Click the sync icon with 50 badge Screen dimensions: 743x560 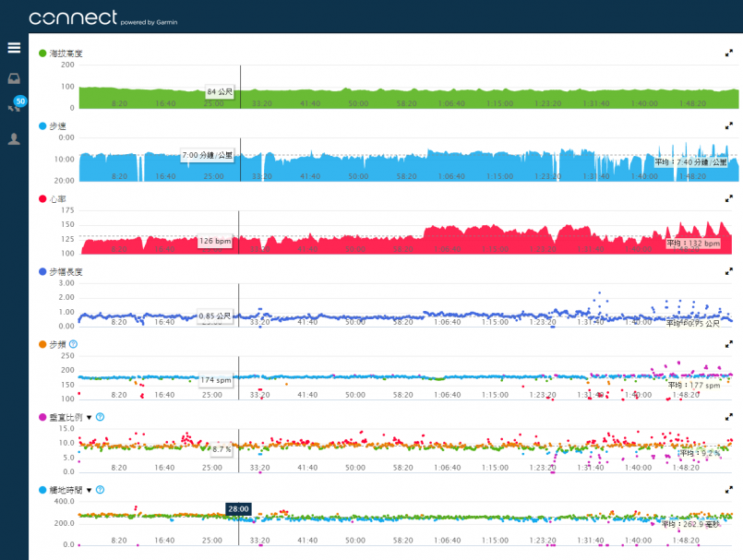[x=16, y=106]
